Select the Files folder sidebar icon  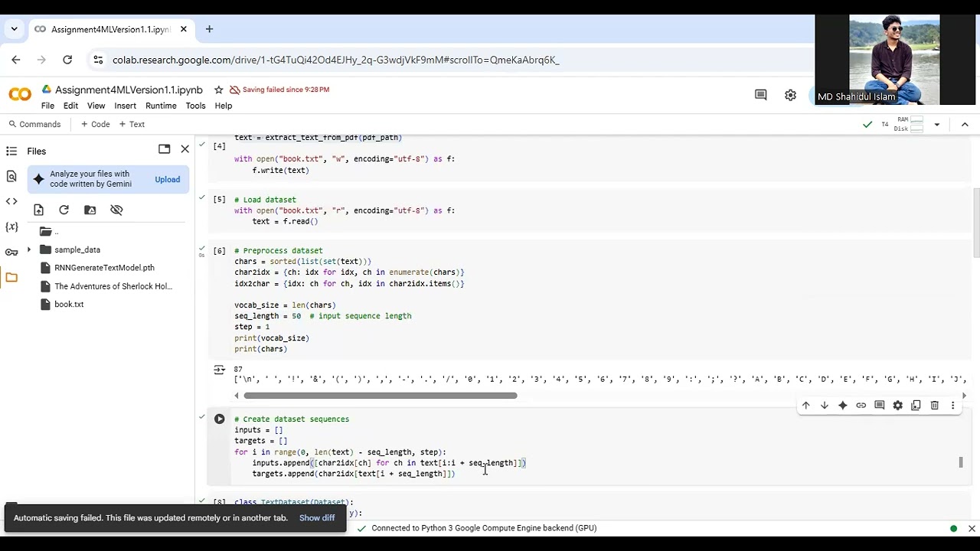pos(11,277)
